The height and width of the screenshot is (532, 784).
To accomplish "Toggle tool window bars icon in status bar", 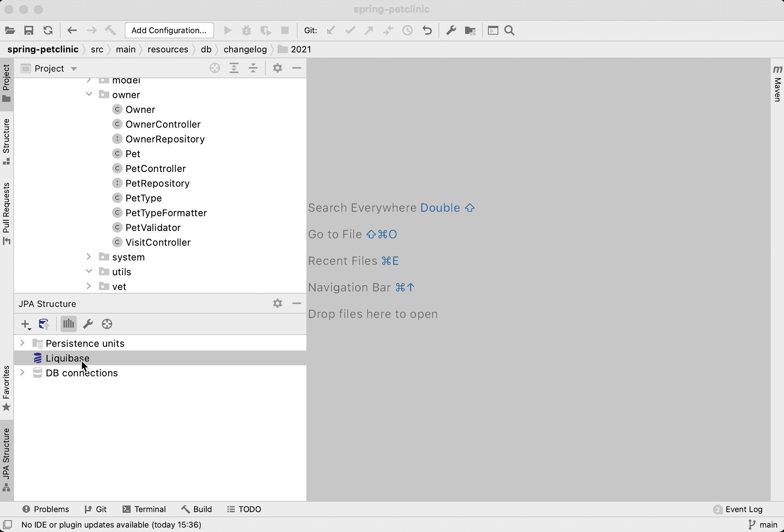I will coord(8,525).
